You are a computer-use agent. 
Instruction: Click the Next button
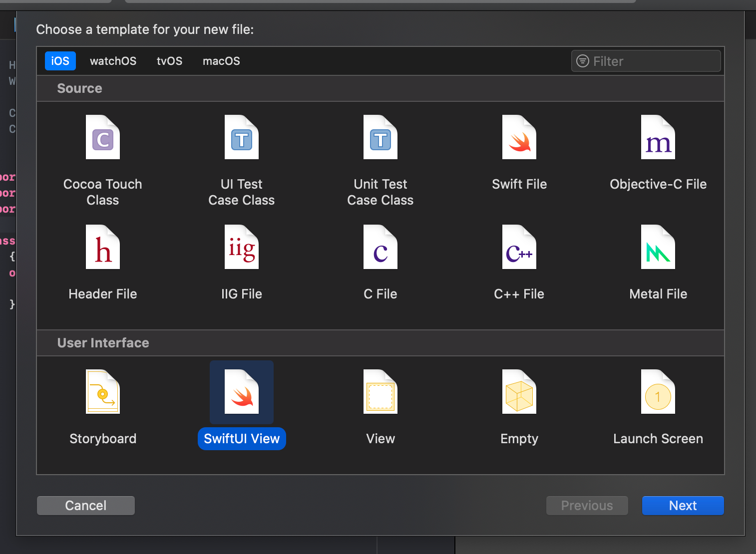(683, 506)
